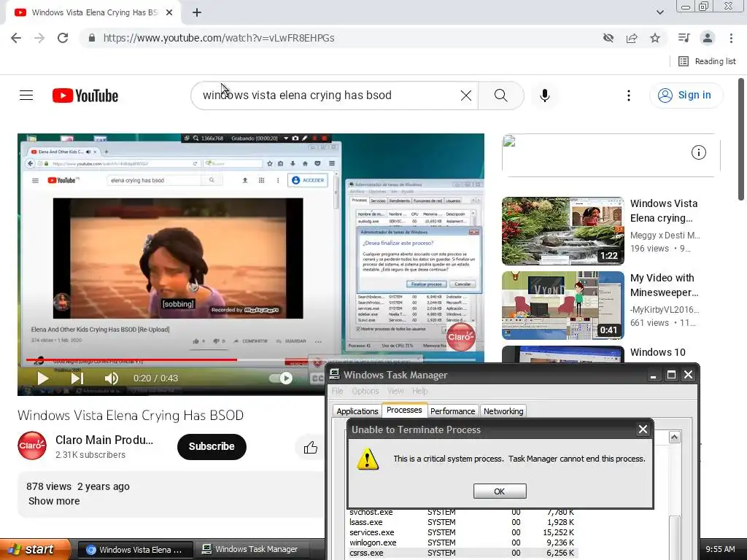Switch to Applications tab in Task Manager
This screenshot has width=747, height=560.
pos(357,411)
